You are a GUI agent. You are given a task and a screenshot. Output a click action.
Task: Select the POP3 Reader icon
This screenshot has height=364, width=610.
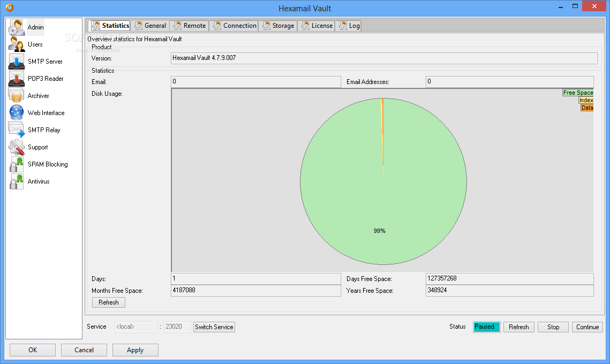click(x=17, y=79)
